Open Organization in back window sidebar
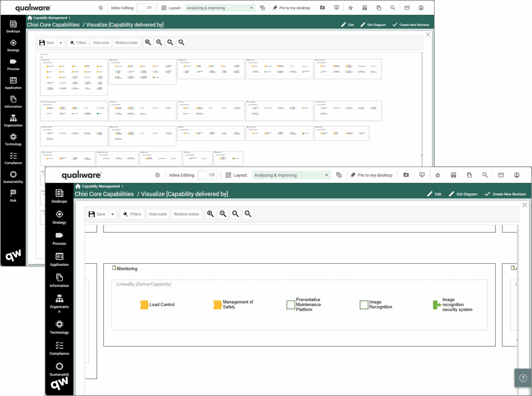The image size is (532, 396). [13, 121]
